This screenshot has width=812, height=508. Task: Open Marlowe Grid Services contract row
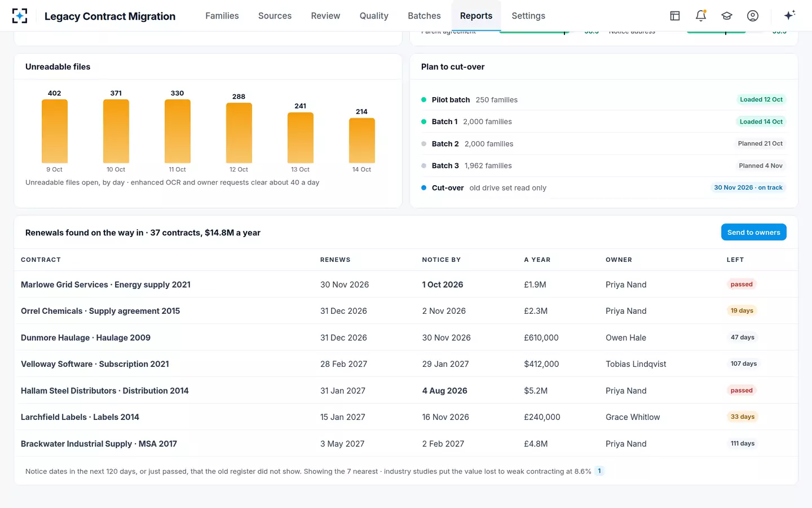coord(406,284)
